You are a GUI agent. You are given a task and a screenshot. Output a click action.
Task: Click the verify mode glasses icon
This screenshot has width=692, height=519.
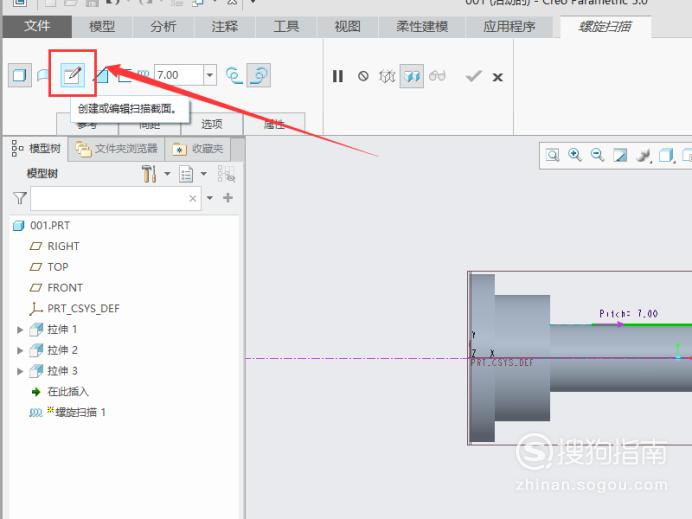437,76
